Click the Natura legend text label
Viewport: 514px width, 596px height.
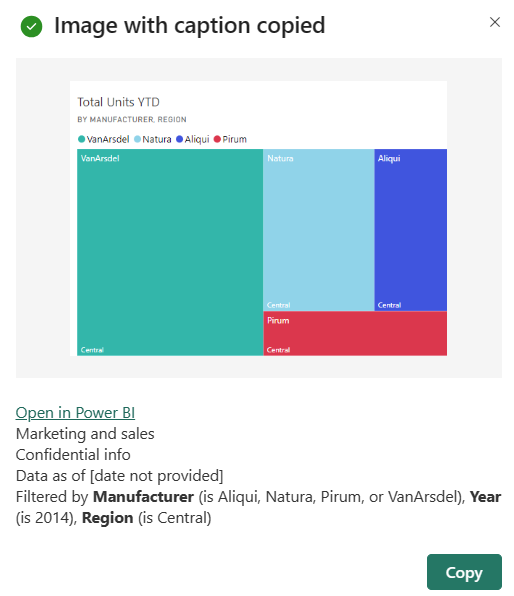(x=157, y=139)
